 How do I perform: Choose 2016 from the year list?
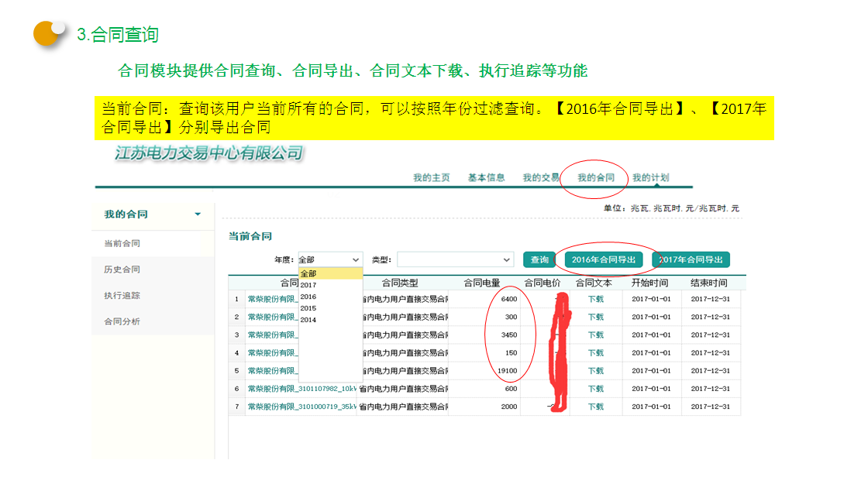pos(308,297)
